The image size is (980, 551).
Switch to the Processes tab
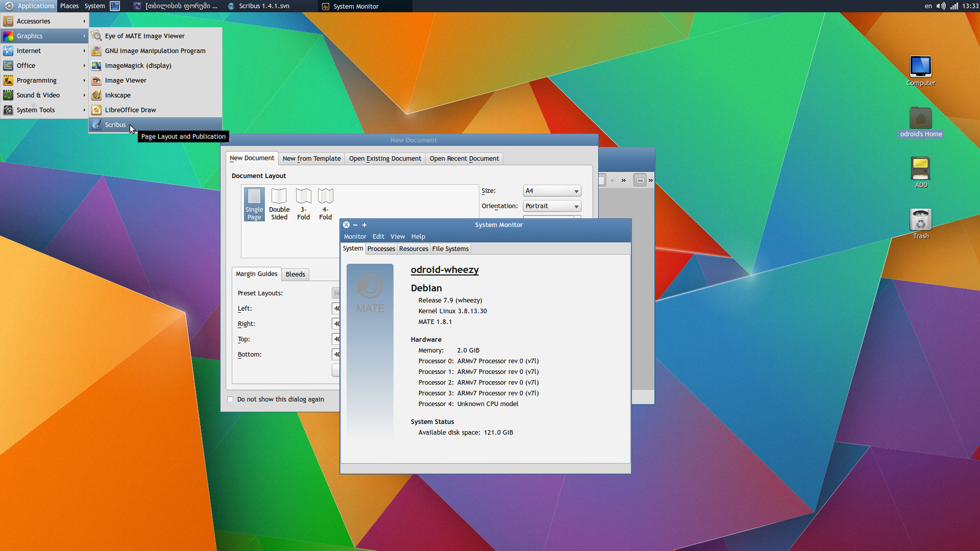[x=381, y=249]
